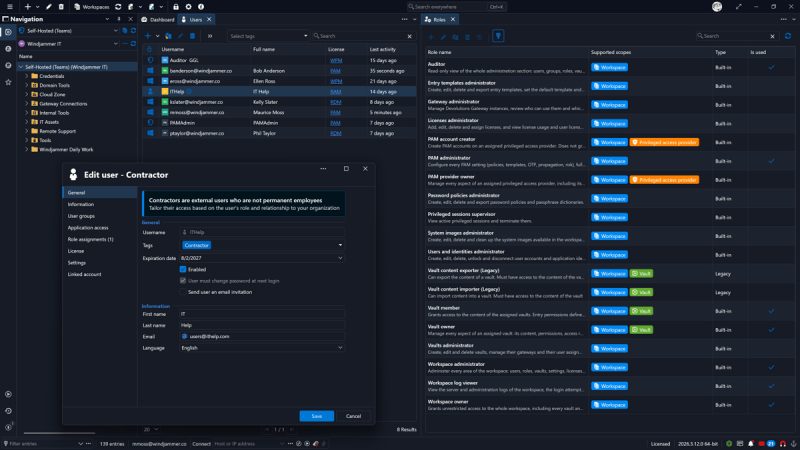Click the Cancel button
Screen dimensions: 800x450
tap(353, 416)
